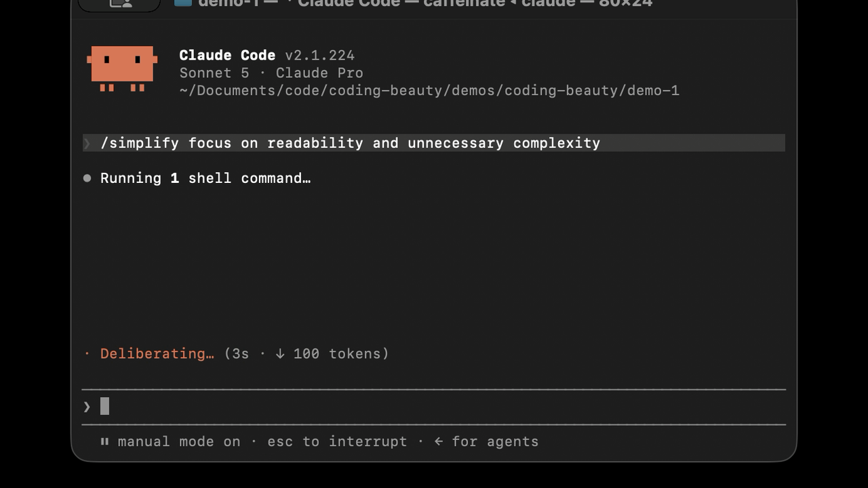Click the prompt input field cursor
The height and width of the screenshot is (488, 868).
tap(104, 406)
